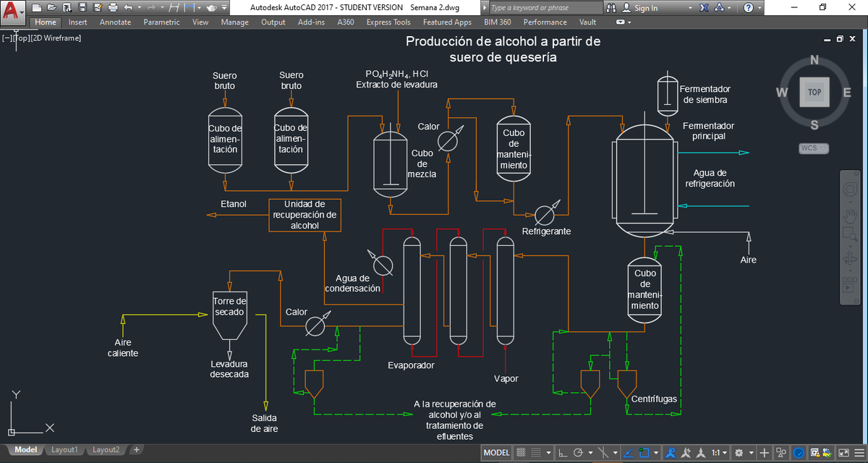Viewport: 868px width, 463px height.
Task: Switch to the Insert ribbon tab
Action: 77,22
